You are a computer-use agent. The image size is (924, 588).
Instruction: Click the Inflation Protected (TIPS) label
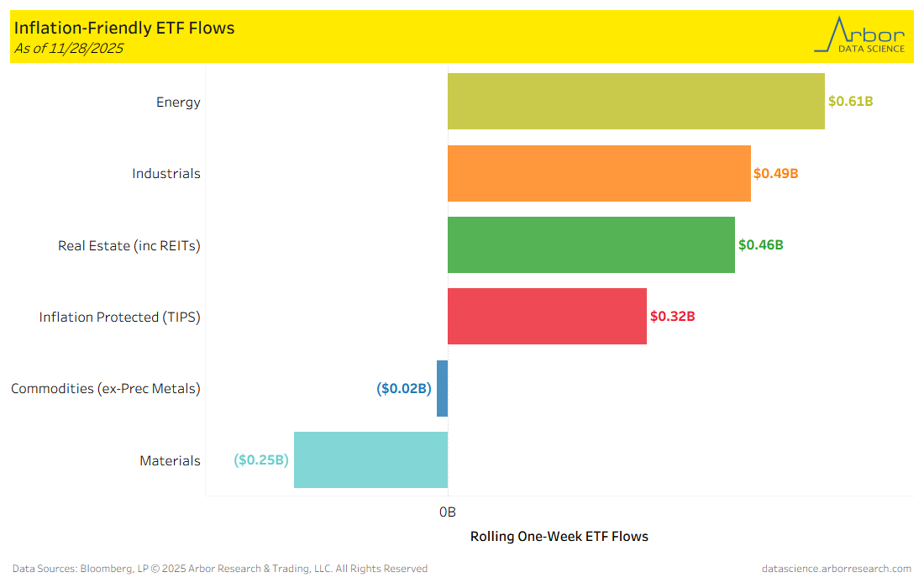click(120, 318)
